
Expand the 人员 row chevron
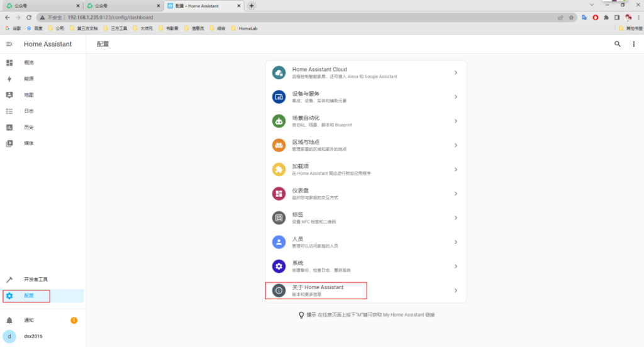456,242
